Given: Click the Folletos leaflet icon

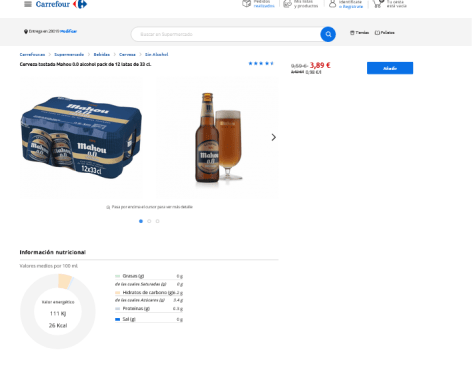Looking at the screenshot, I should click(377, 33).
